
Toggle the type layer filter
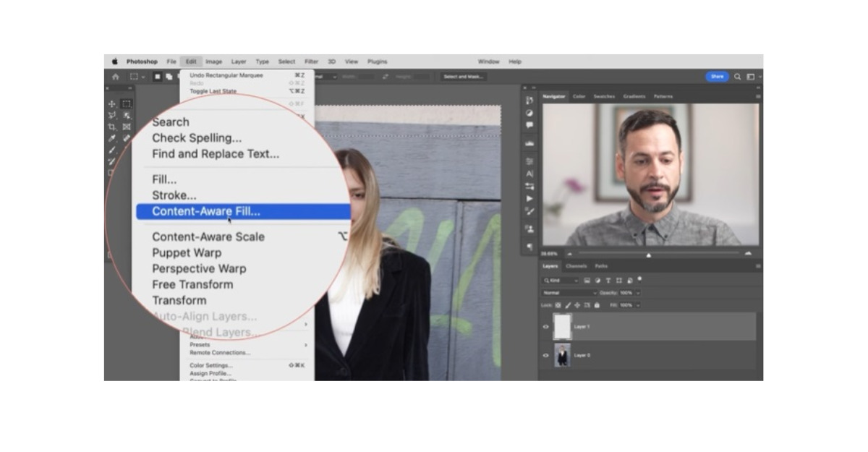608,281
